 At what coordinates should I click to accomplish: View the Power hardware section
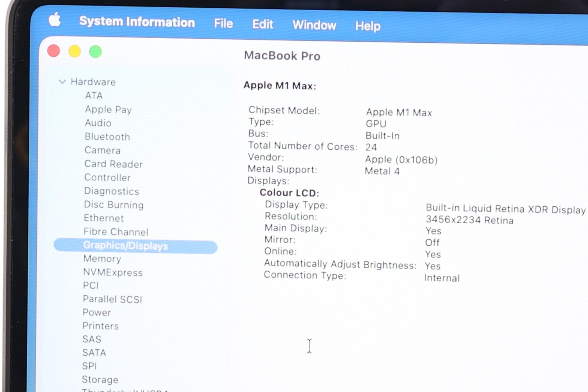point(97,313)
